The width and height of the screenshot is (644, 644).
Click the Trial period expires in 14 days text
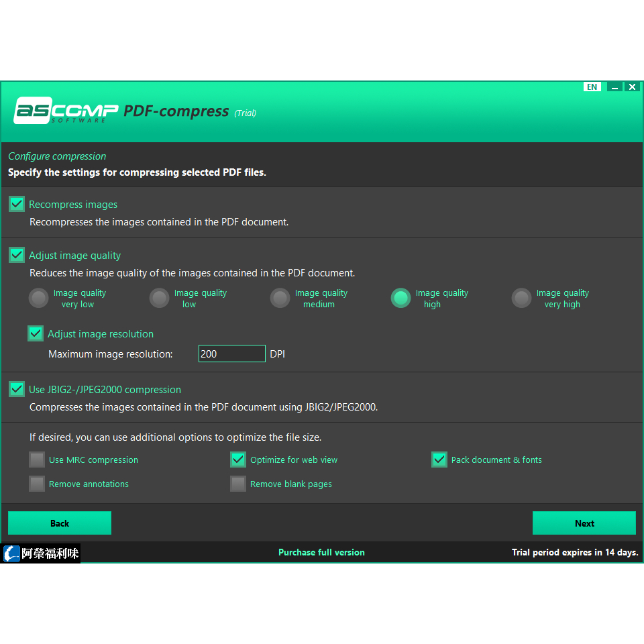575,552
